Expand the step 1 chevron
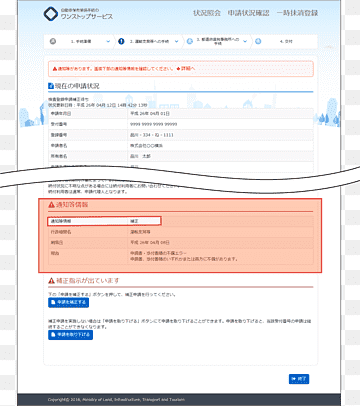 coord(108,42)
